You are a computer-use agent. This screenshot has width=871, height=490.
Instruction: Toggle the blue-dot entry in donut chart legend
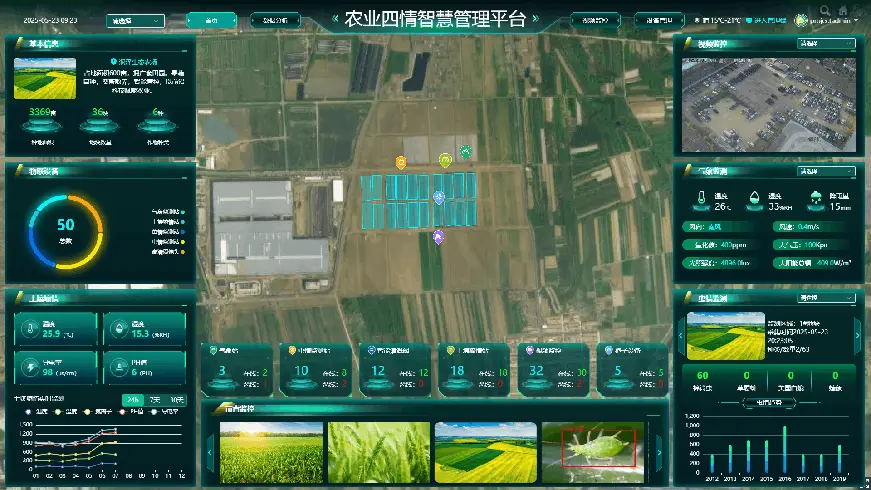pyautogui.click(x=167, y=232)
